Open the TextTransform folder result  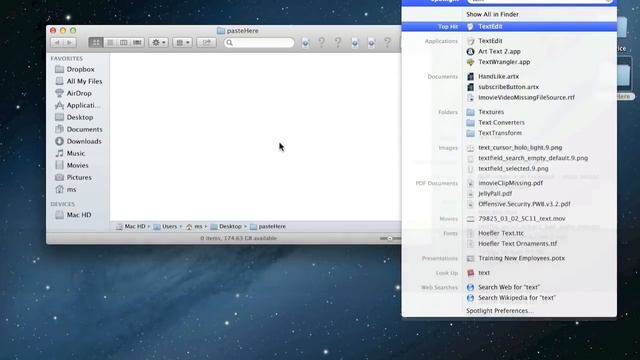coord(500,133)
